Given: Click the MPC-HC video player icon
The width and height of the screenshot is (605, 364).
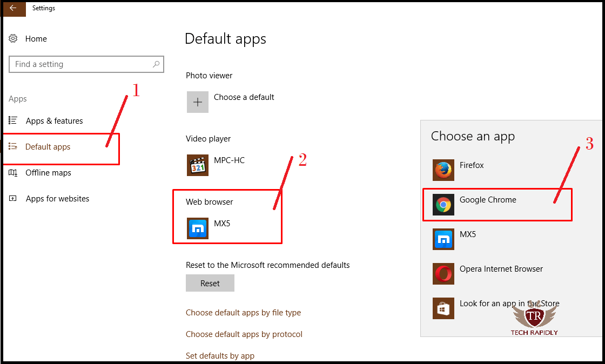Looking at the screenshot, I should 197,165.
